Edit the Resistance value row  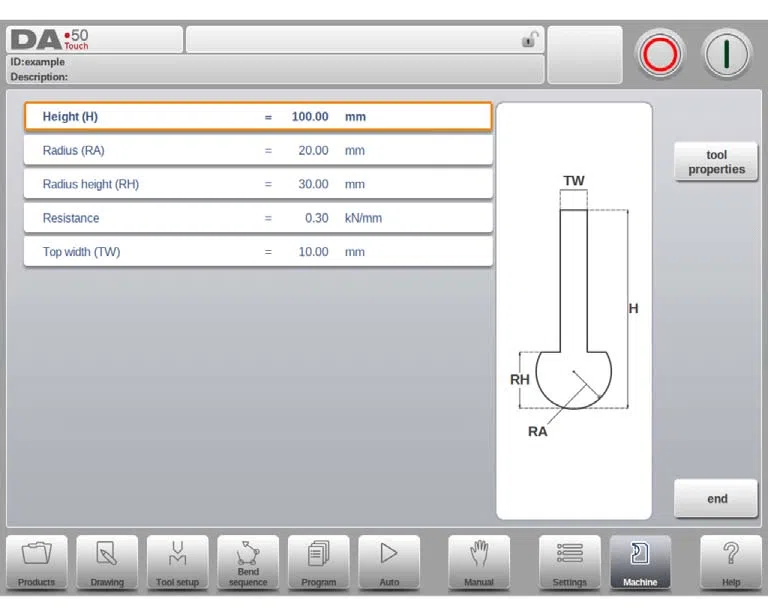(x=258, y=218)
